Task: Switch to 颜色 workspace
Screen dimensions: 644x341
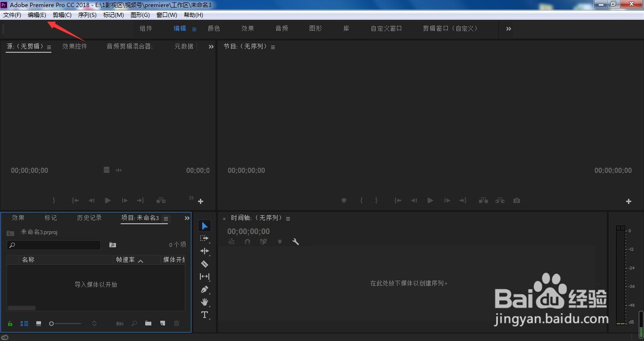Action: (x=214, y=28)
